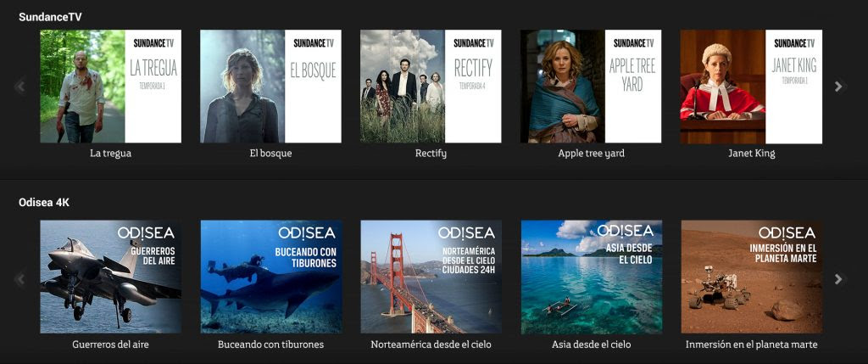Click the Rectify title below poster
868x364 pixels.
[431, 154]
